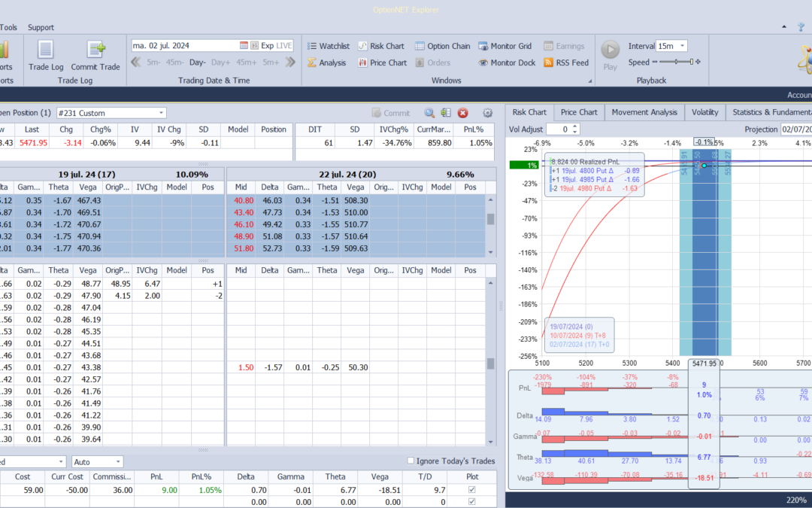The height and width of the screenshot is (508, 812).
Task: Open the Option Chain window
Action: pos(442,46)
